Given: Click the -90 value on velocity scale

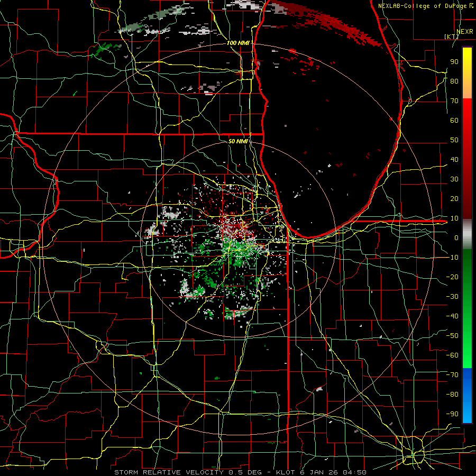Looking at the screenshot, I should [x=452, y=414].
